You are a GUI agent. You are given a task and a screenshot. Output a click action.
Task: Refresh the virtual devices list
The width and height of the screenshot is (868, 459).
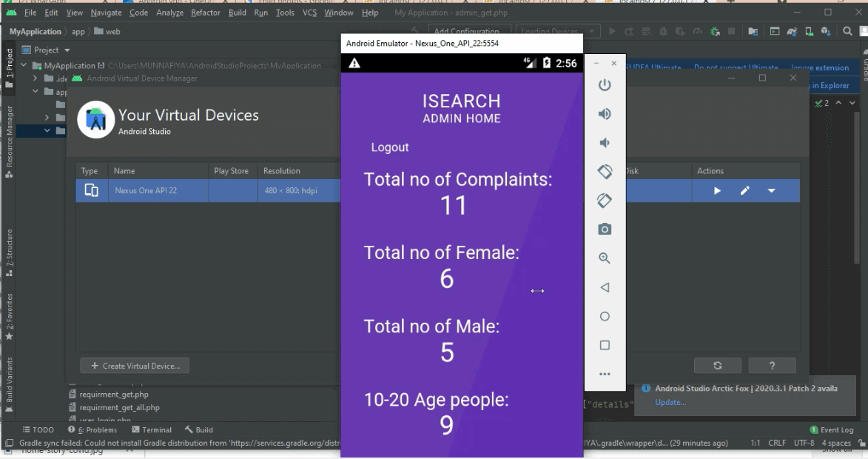[717, 365]
